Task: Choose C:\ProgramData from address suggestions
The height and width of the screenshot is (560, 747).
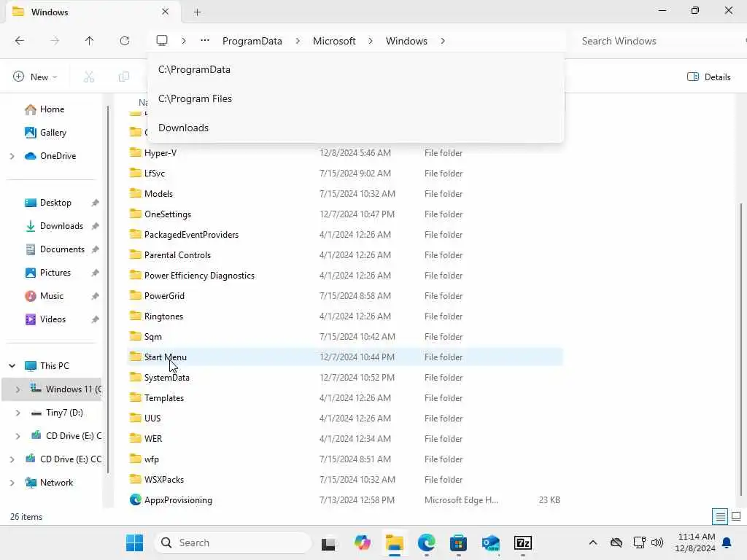Action: pos(355,69)
